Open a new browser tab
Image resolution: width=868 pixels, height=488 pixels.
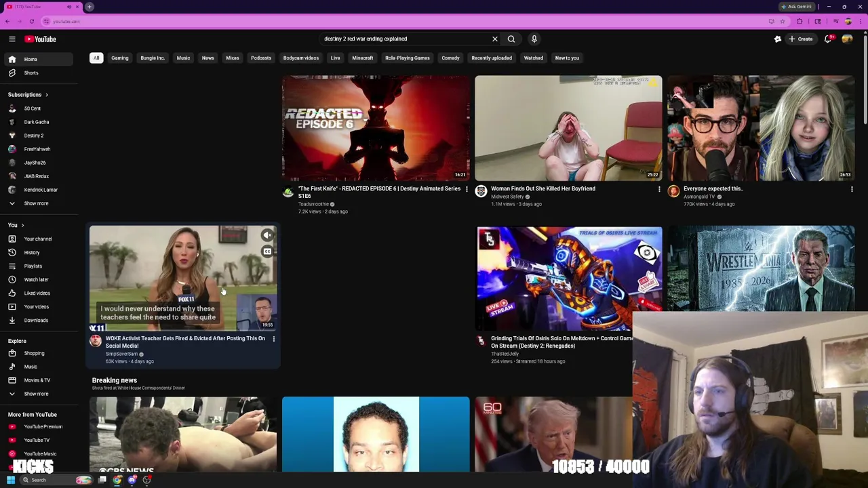pos(90,7)
